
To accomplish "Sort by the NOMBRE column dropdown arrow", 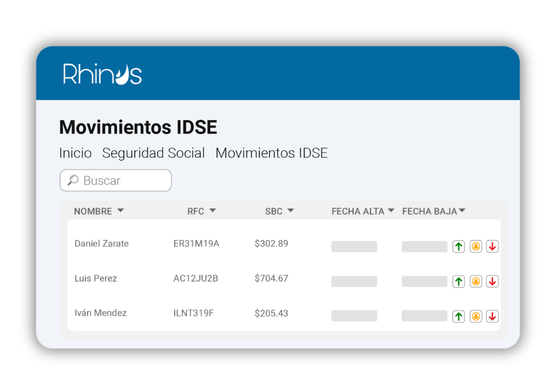I will (x=120, y=211).
